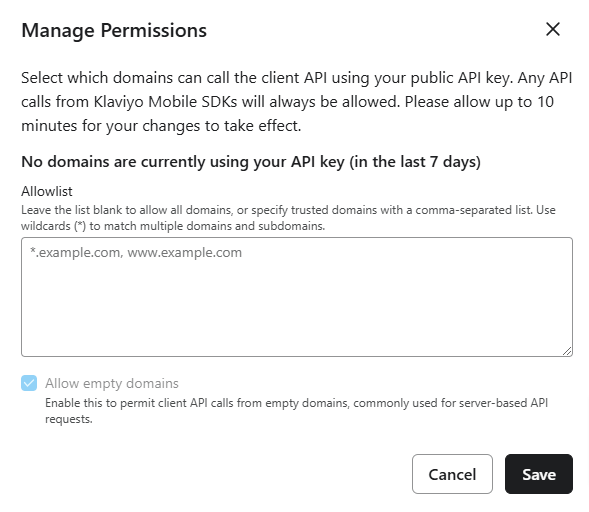Click the empty domains helper description

[296, 411]
